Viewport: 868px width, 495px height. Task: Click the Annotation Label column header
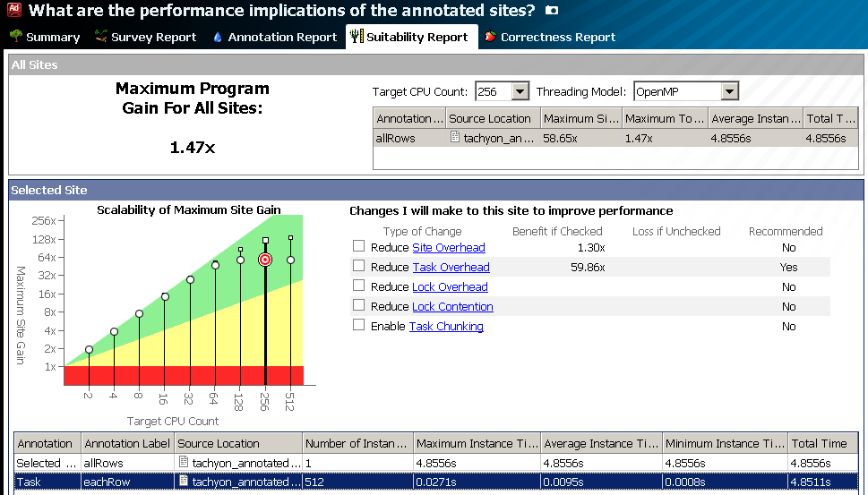128,444
